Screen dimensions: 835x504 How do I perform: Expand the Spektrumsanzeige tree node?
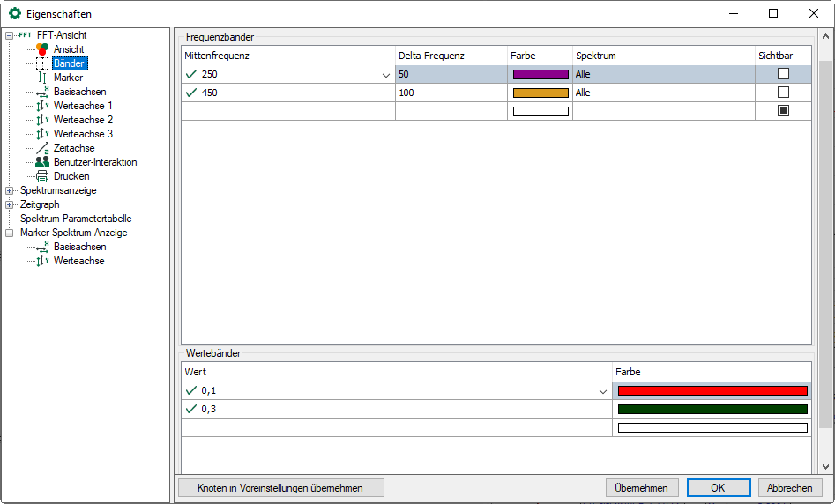point(10,190)
